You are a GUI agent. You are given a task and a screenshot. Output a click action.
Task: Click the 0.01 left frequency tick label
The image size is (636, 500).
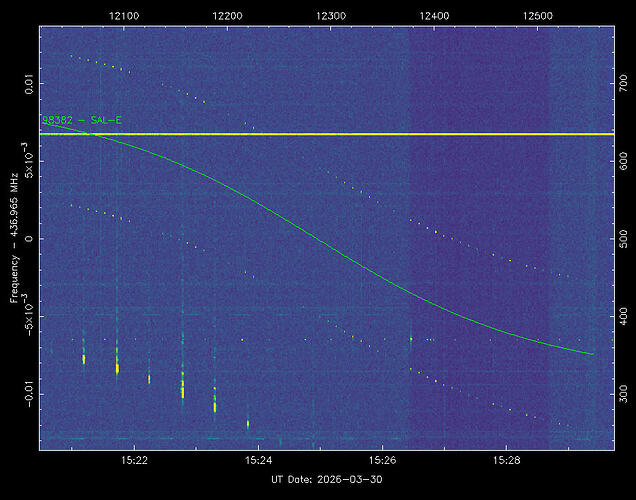tap(29, 80)
